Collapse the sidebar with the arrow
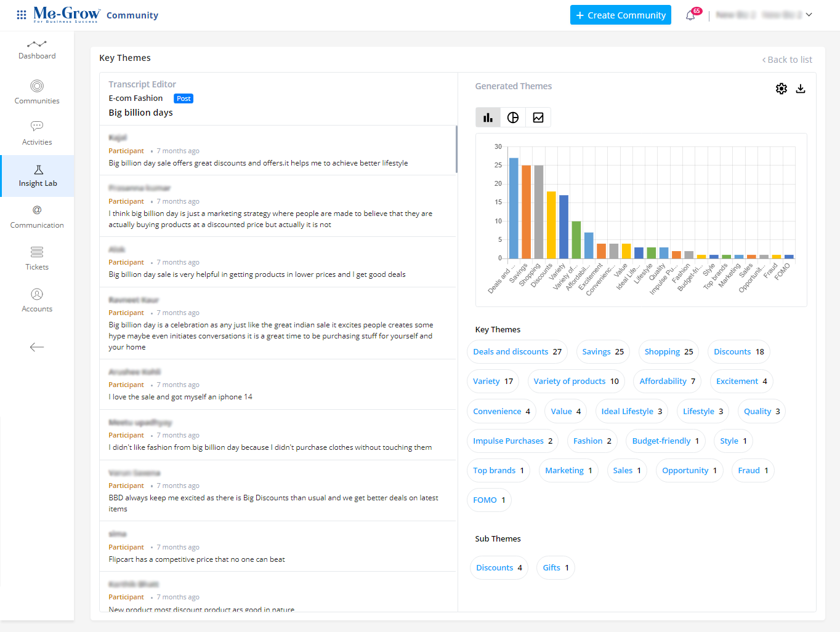This screenshot has height=632, width=840. [x=36, y=347]
